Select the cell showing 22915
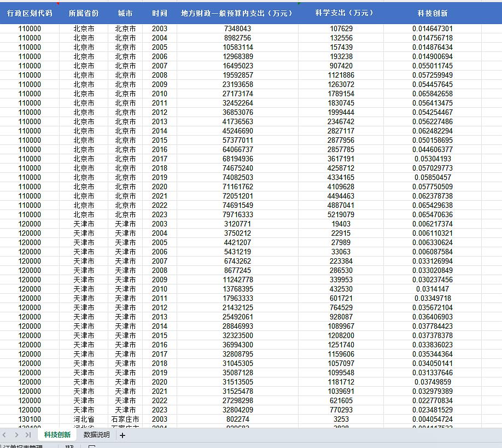The image size is (502, 448). (341, 233)
